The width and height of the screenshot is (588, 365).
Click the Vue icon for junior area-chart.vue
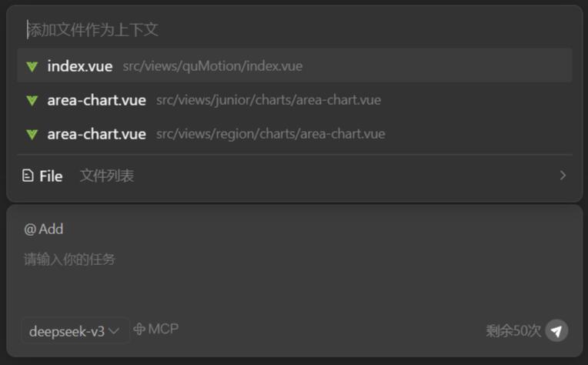pos(32,100)
